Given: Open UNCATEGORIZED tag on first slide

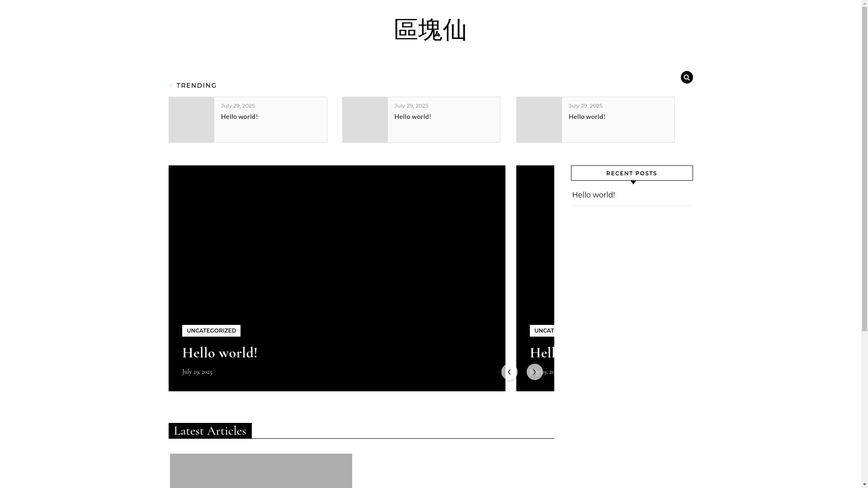Looking at the screenshot, I should (x=211, y=331).
